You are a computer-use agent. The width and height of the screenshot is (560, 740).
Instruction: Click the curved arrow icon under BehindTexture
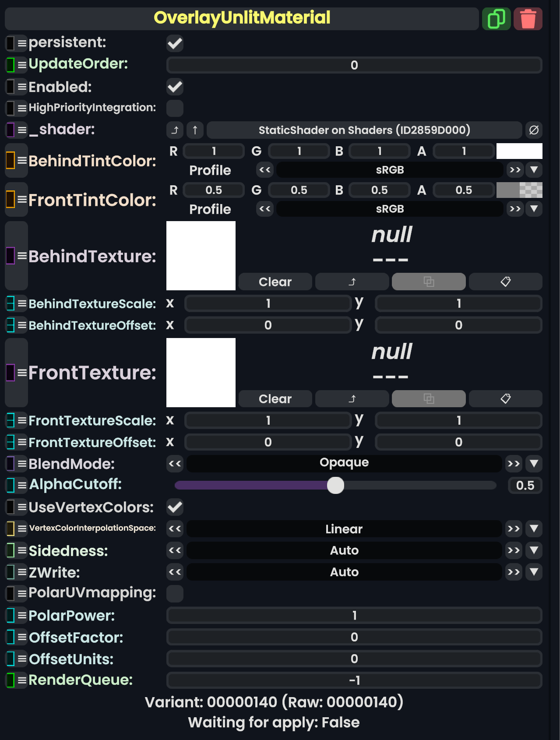(x=352, y=282)
